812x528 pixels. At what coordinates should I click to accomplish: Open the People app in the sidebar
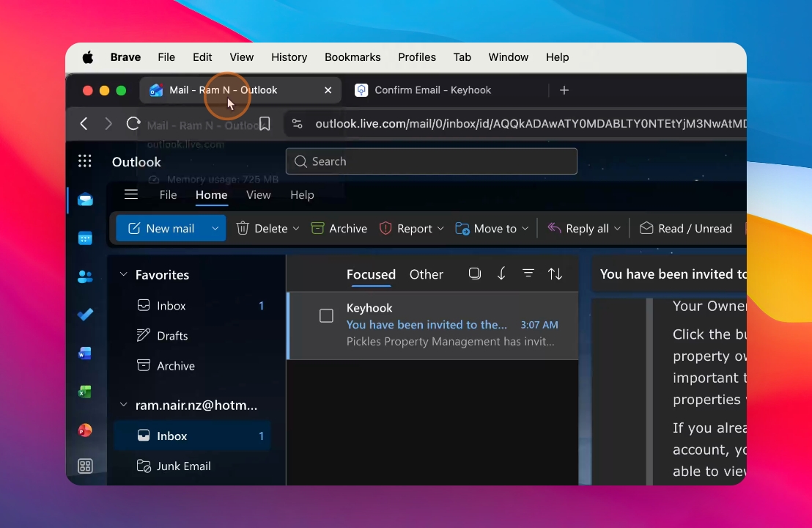(x=86, y=276)
